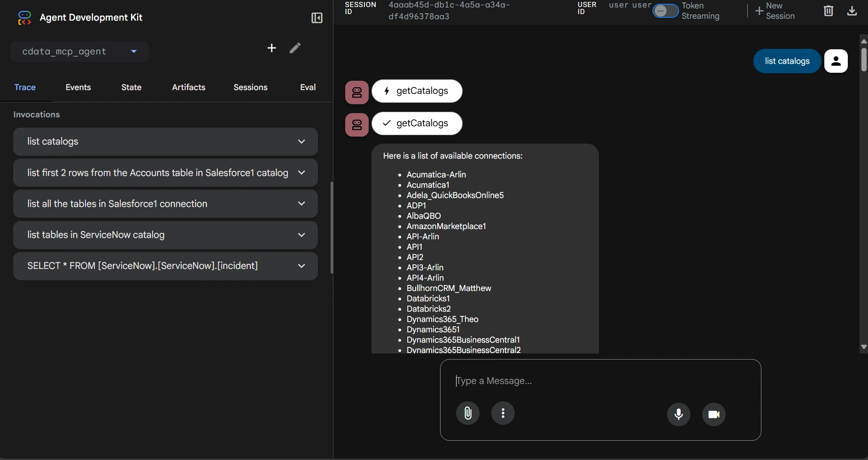Open the cdata_mcp_agent selector dropdown
This screenshot has width=868, height=460.
click(79, 52)
